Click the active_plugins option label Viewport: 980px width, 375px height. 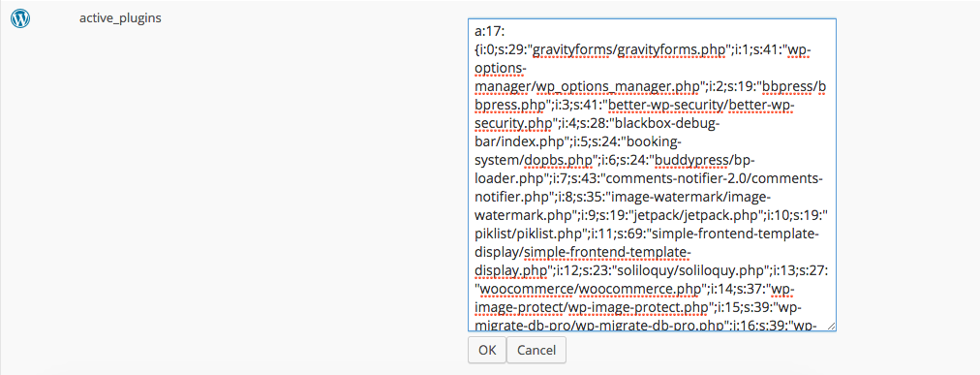point(120,18)
